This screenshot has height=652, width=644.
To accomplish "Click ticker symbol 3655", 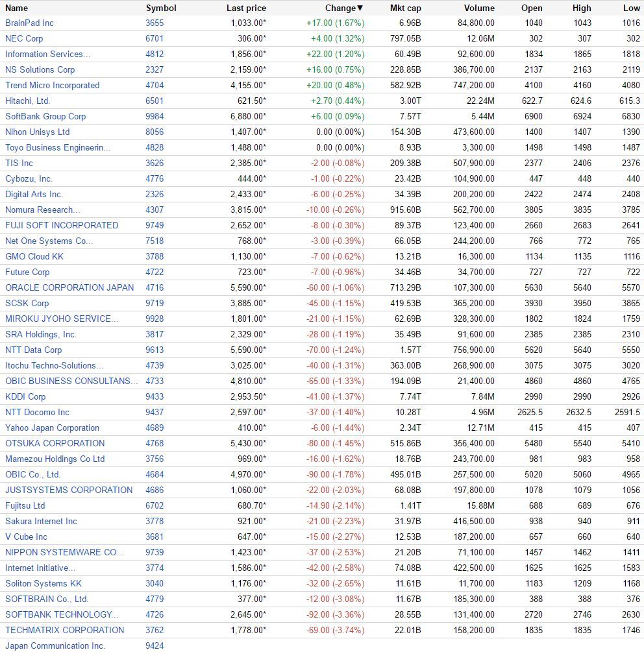I will (x=155, y=23).
